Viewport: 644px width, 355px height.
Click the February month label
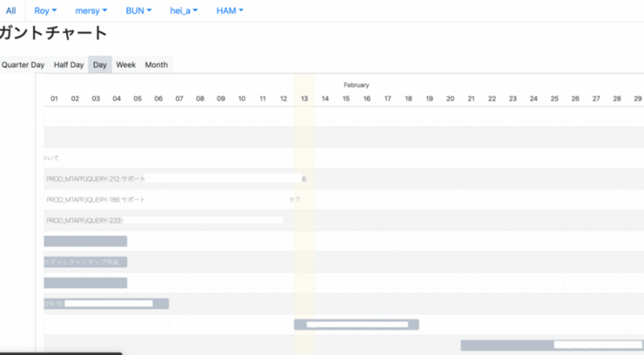(356, 85)
